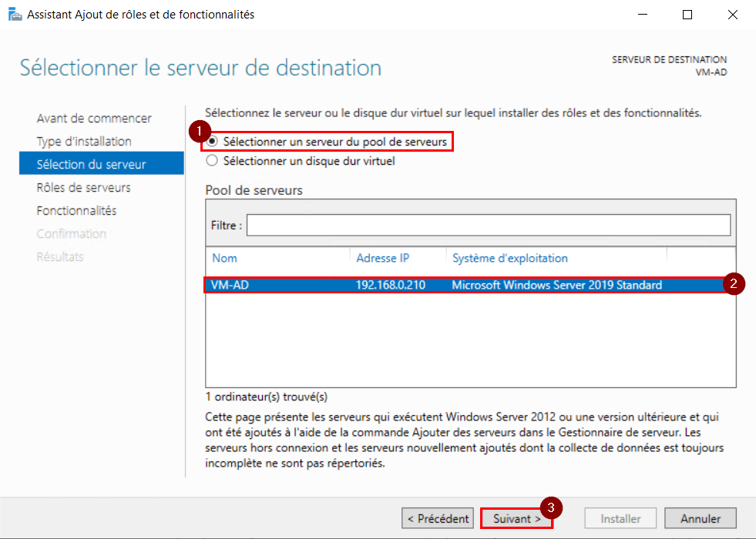Click the 'Confirmation' step in sidebar
The width and height of the screenshot is (756, 539).
point(72,234)
